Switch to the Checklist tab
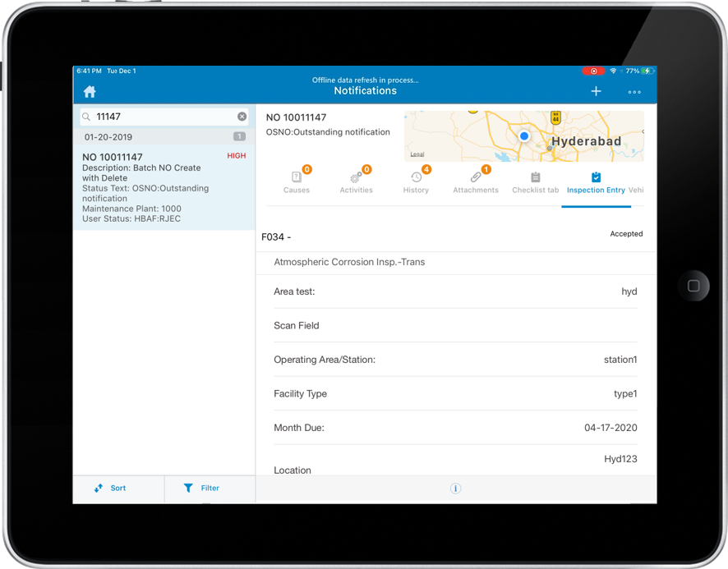The image size is (728, 569). pos(535,181)
